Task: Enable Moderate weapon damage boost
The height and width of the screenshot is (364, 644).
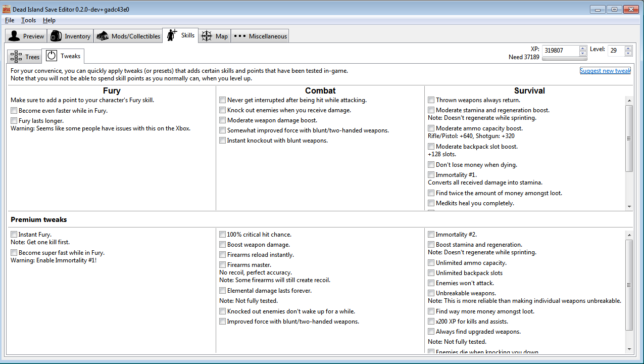Action: click(223, 120)
